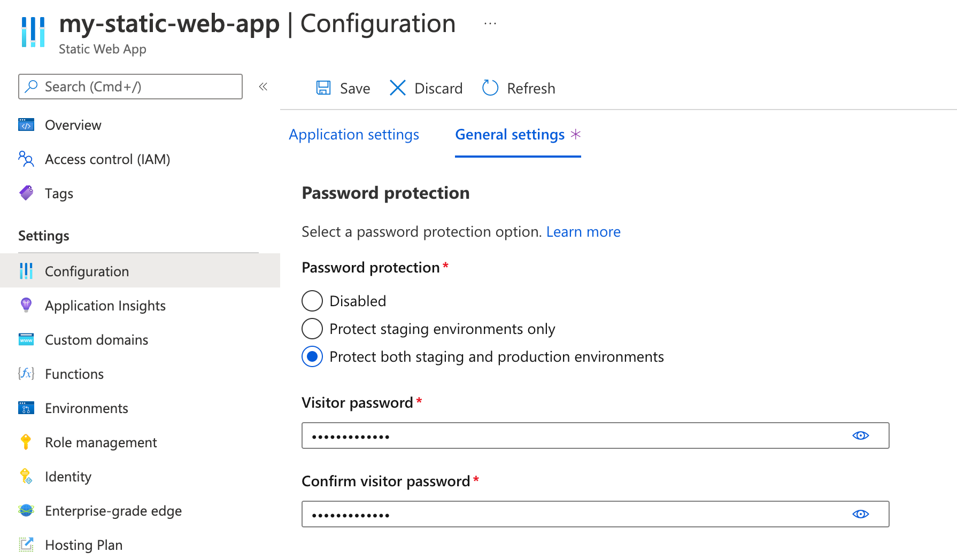
Task: Click the Overview icon in the sidebar
Action: (x=26, y=125)
